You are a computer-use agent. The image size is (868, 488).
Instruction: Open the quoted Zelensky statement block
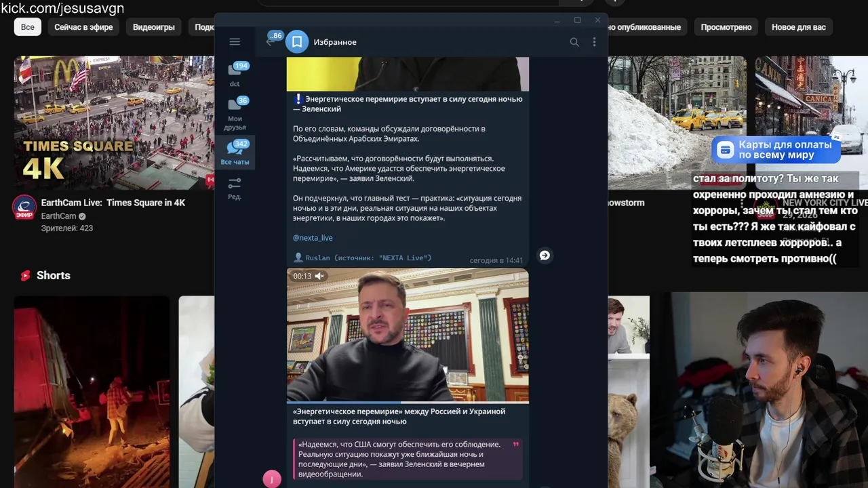tap(408, 459)
